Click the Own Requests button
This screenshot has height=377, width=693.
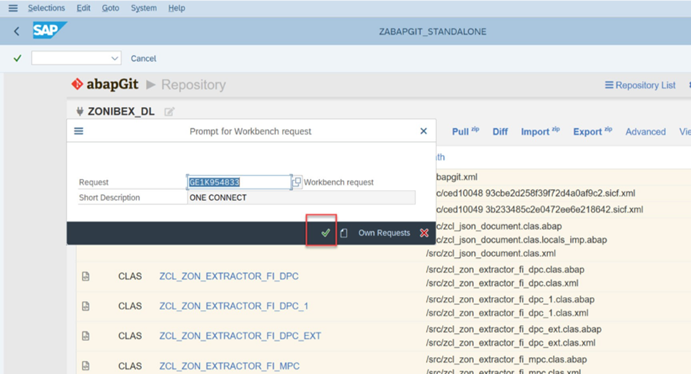point(384,233)
